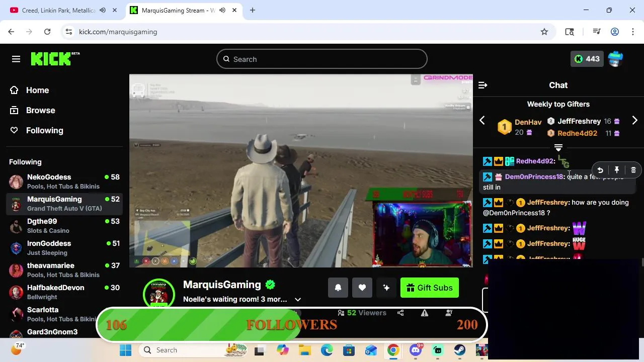The image size is (644, 362).
Task: Show the previous top gifters page
Action: (482, 121)
